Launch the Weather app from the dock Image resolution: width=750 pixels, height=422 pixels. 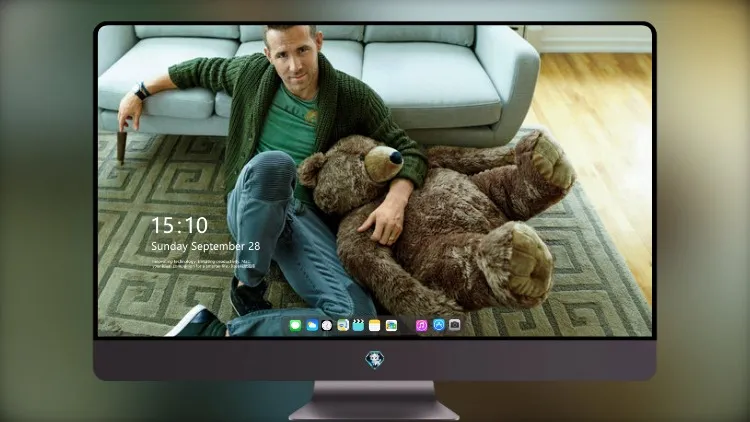(312, 325)
